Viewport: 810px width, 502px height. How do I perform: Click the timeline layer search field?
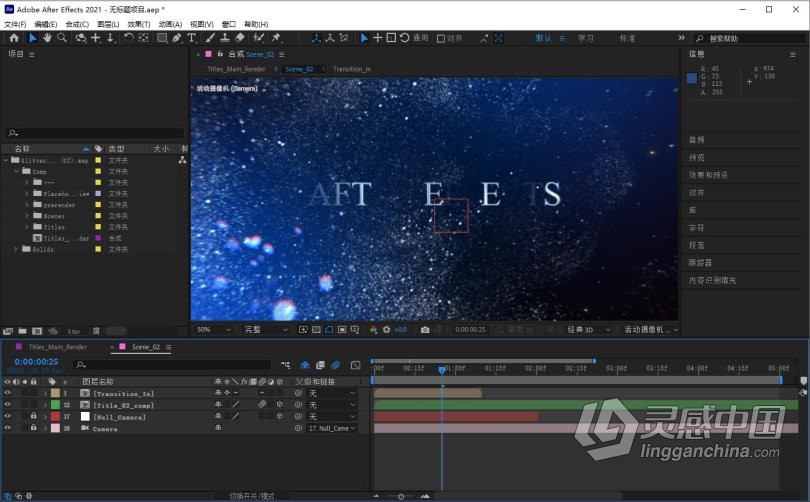(x=173, y=365)
